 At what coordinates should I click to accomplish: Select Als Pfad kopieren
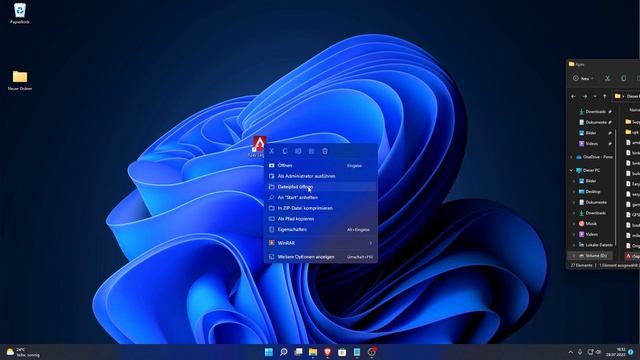pos(320,219)
